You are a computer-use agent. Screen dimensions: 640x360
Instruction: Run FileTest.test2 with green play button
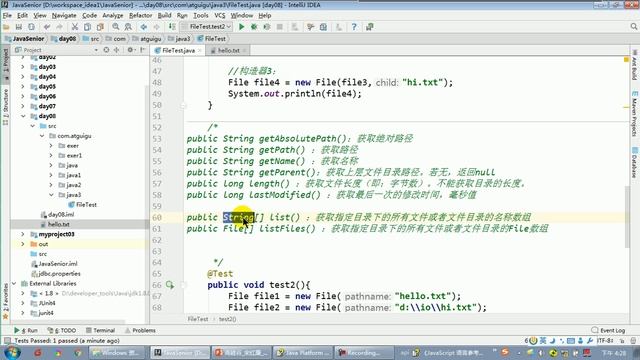242,27
